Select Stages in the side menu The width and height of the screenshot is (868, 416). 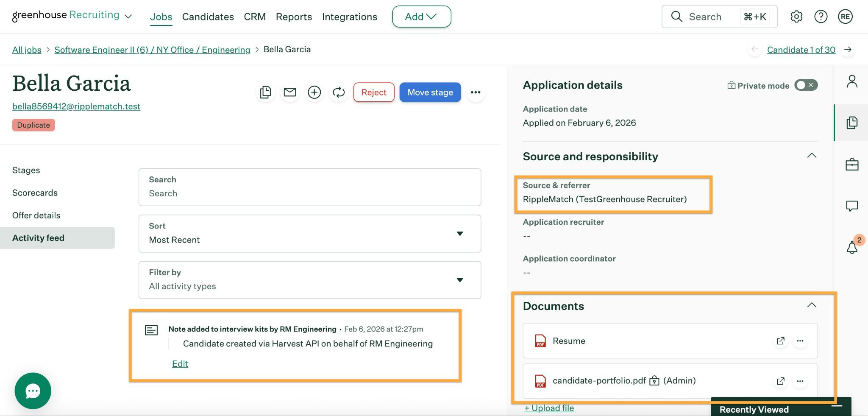pos(26,170)
